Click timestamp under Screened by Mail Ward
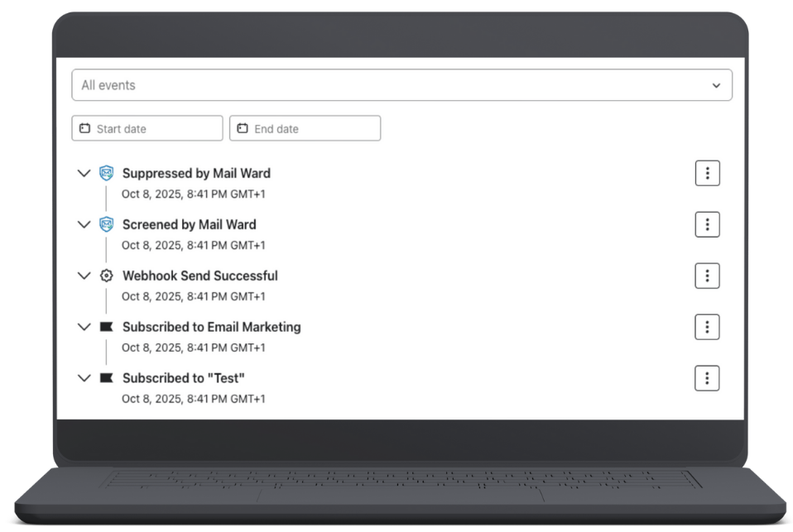Viewport: 793px width, 532px height. (x=193, y=245)
